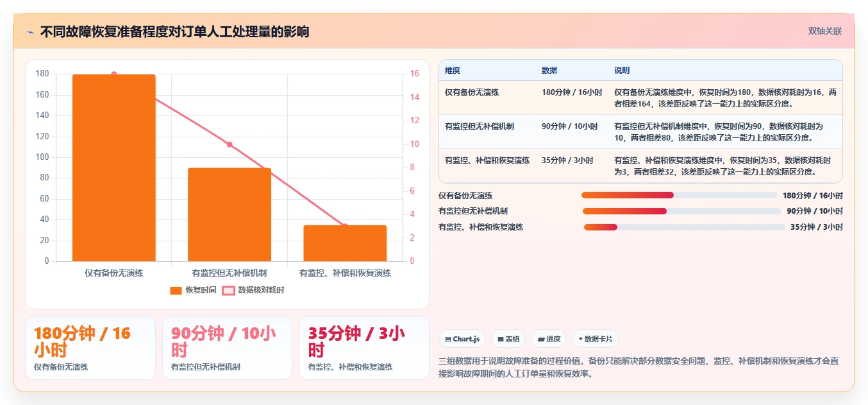Click the orange bar for 有监控但无补偿机制
The height and width of the screenshot is (405, 868).
point(230,214)
